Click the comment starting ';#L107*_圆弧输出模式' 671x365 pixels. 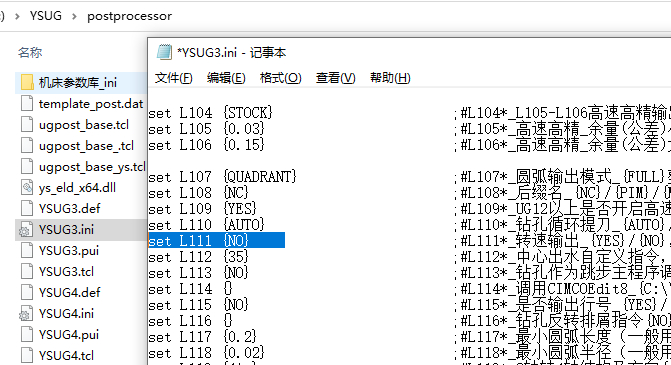(x=562, y=177)
